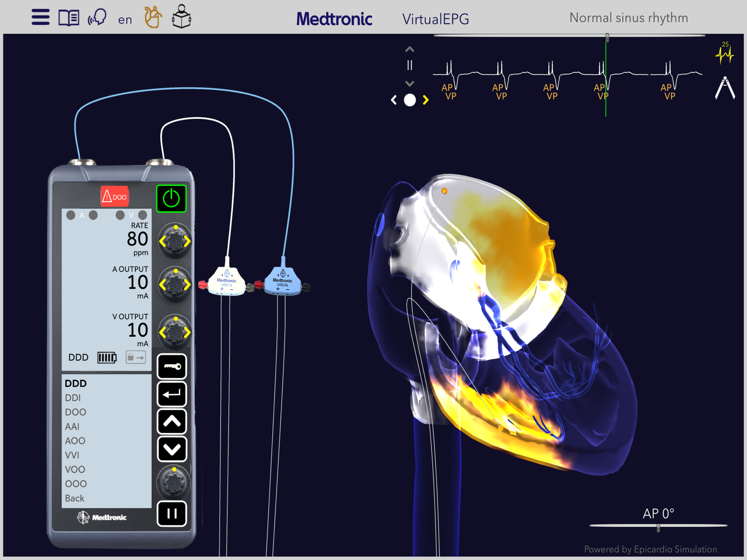Decrease A output with left yellow arrow
The image size is (747, 560).
[x=163, y=285]
